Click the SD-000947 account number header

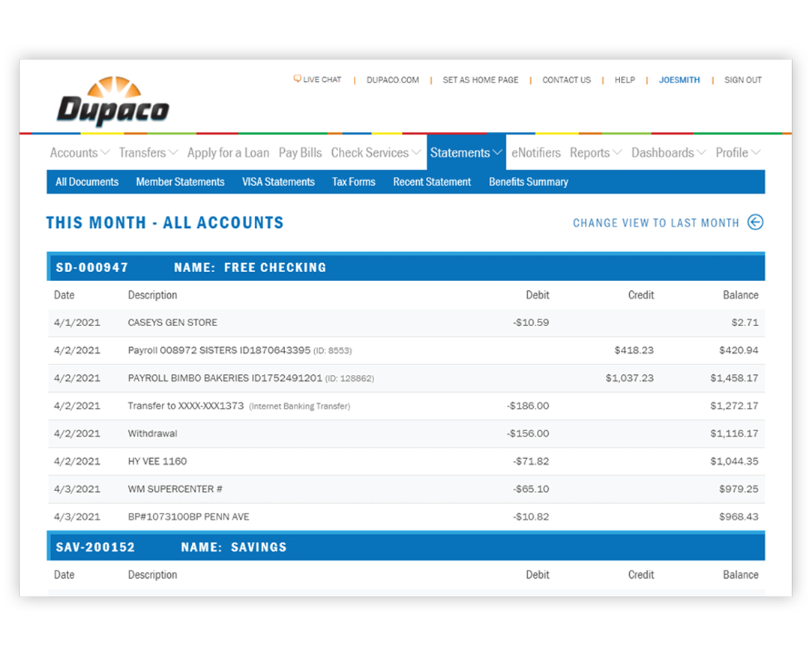(91, 267)
